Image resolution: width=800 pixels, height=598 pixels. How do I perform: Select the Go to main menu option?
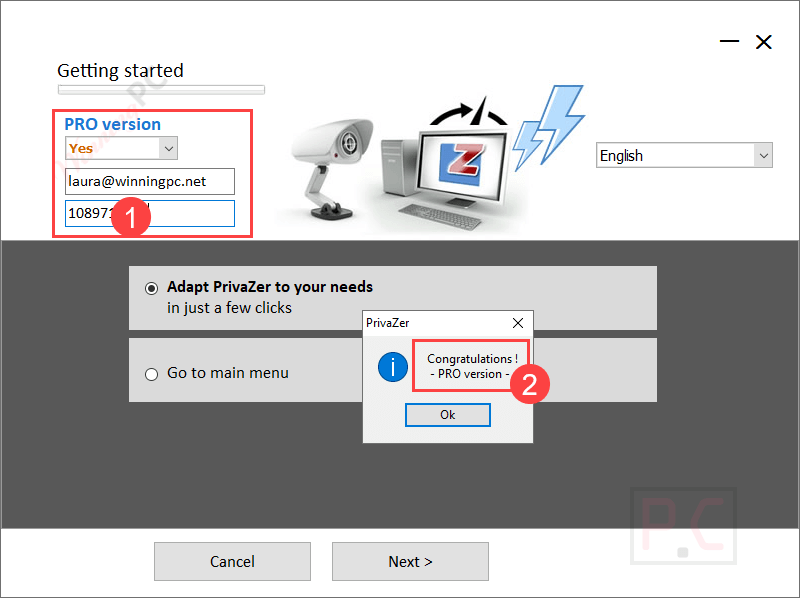[152, 375]
